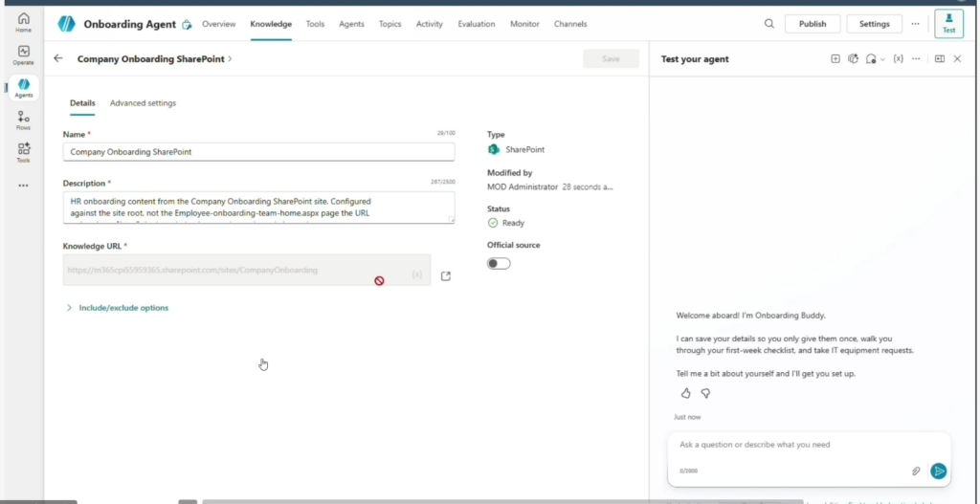The height and width of the screenshot is (504, 980).
Task: Click the 'Onboarding Agent' title text
Action: pyautogui.click(x=129, y=24)
